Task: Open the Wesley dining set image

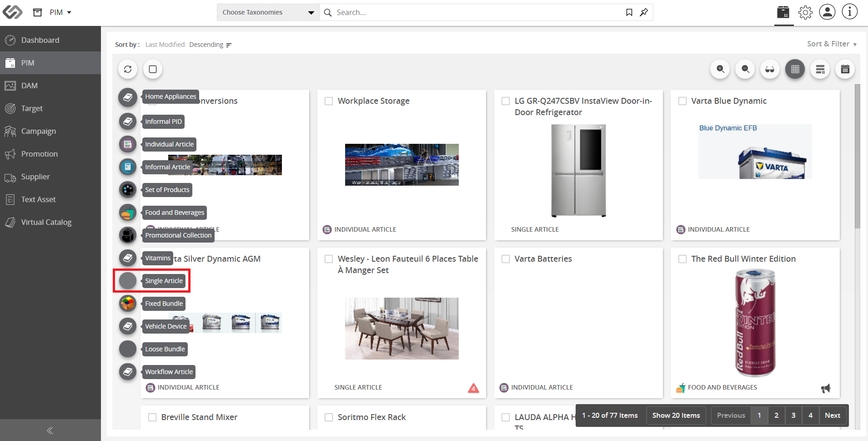Action: pos(402,329)
